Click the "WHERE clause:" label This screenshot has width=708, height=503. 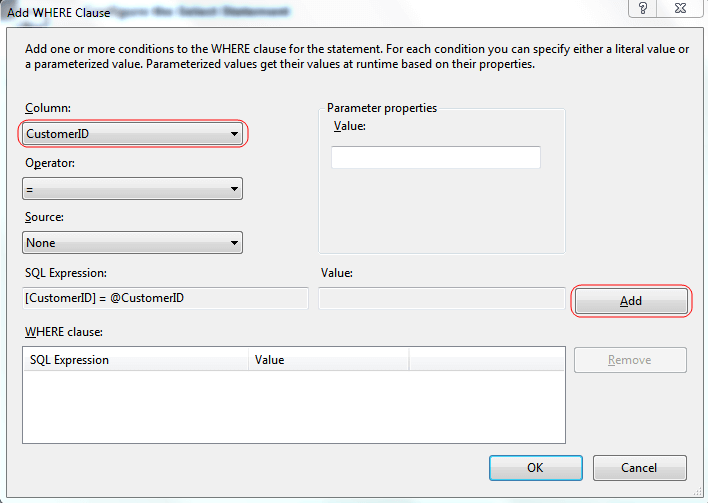(x=62, y=332)
